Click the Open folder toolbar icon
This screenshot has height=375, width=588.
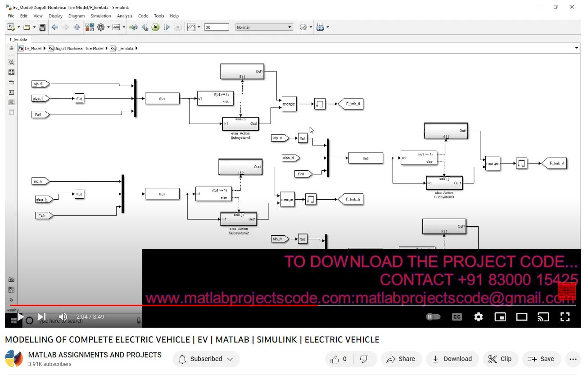click(x=27, y=27)
